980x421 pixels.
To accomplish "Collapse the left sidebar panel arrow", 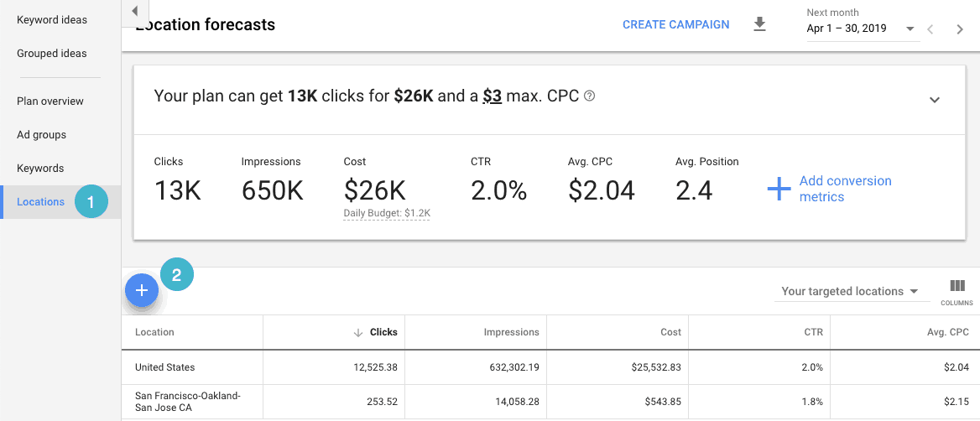I will (x=135, y=11).
